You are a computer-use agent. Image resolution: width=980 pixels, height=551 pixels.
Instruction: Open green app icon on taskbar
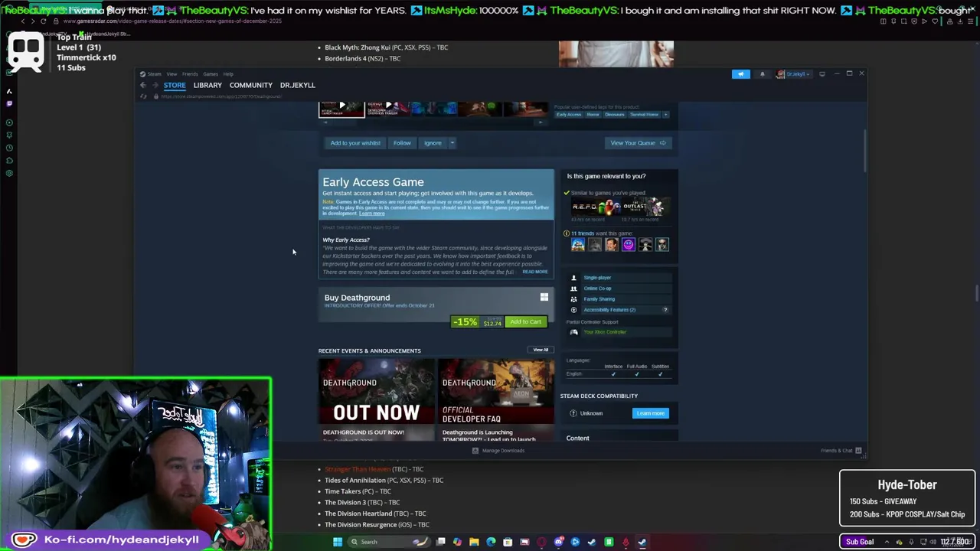pyautogui.click(x=609, y=542)
